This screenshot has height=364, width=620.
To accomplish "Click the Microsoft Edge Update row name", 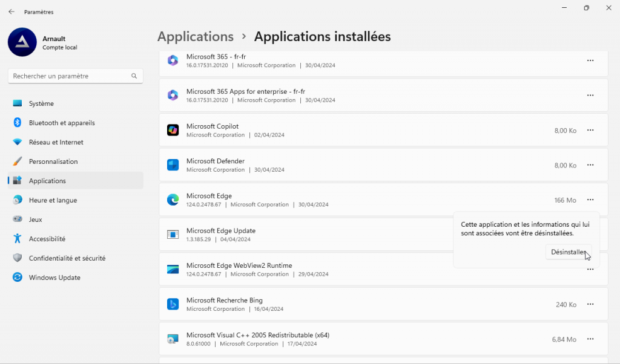I will coord(220,230).
